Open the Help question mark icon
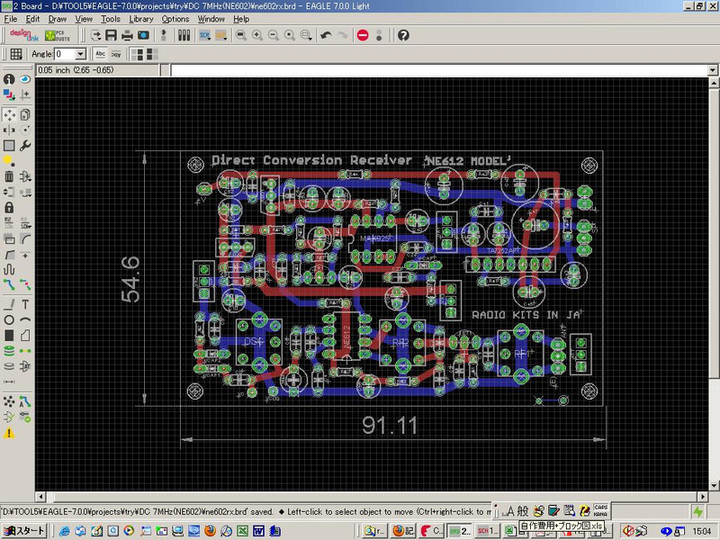 403,35
